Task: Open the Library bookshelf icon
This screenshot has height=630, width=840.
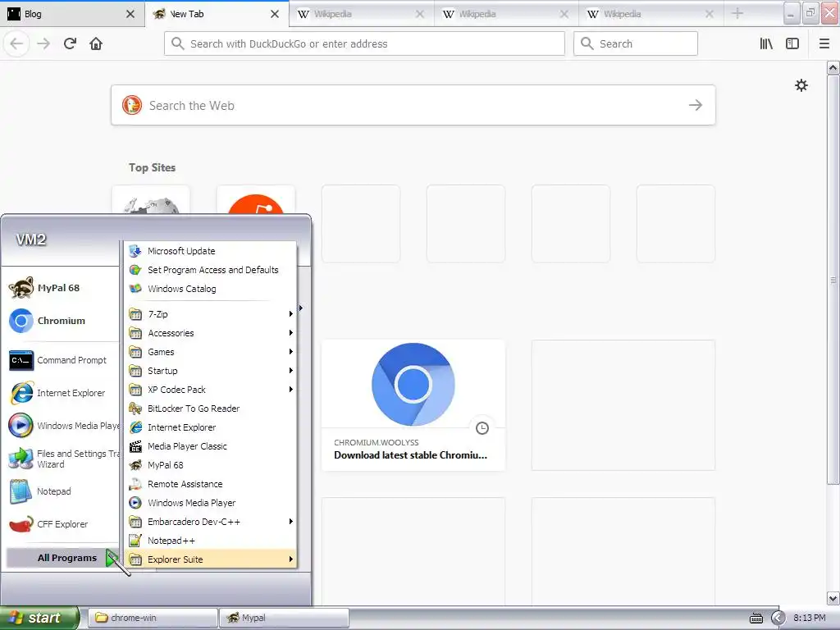Action: [x=766, y=43]
